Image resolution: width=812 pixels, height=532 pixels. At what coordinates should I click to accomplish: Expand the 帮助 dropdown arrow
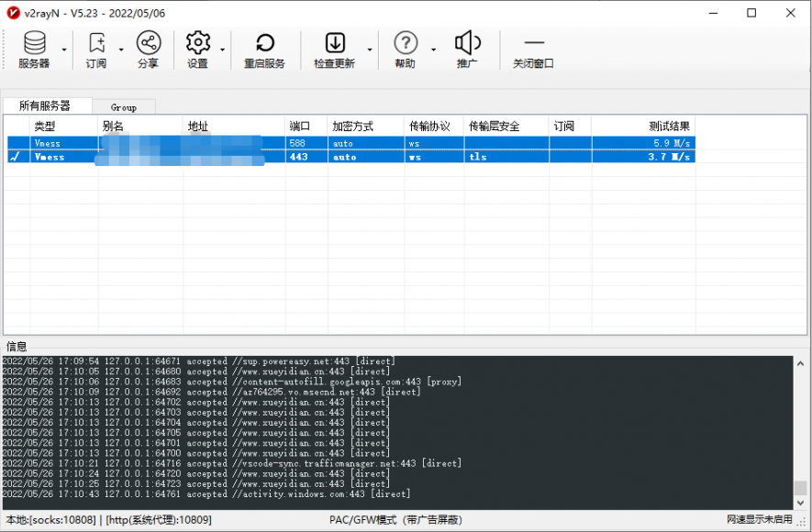(433, 50)
